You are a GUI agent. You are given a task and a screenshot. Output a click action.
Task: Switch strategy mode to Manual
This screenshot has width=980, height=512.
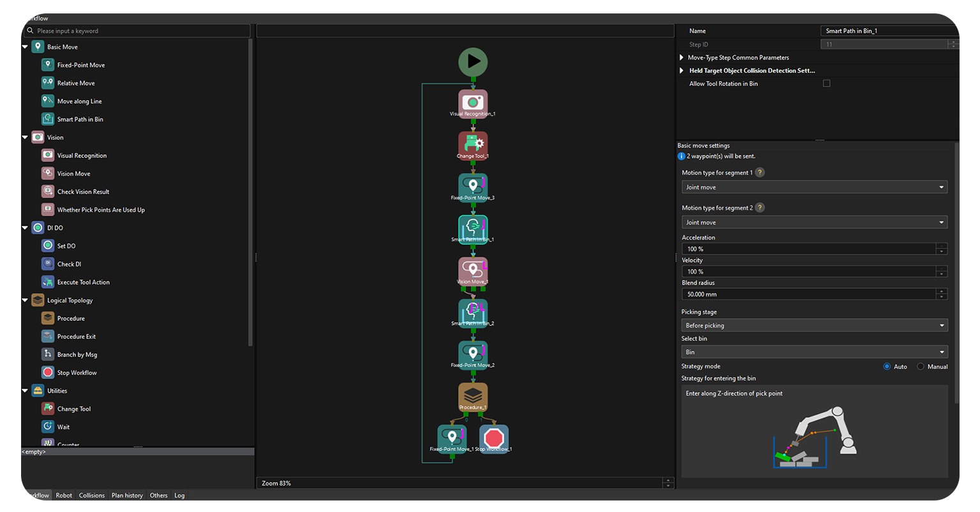[921, 366]
